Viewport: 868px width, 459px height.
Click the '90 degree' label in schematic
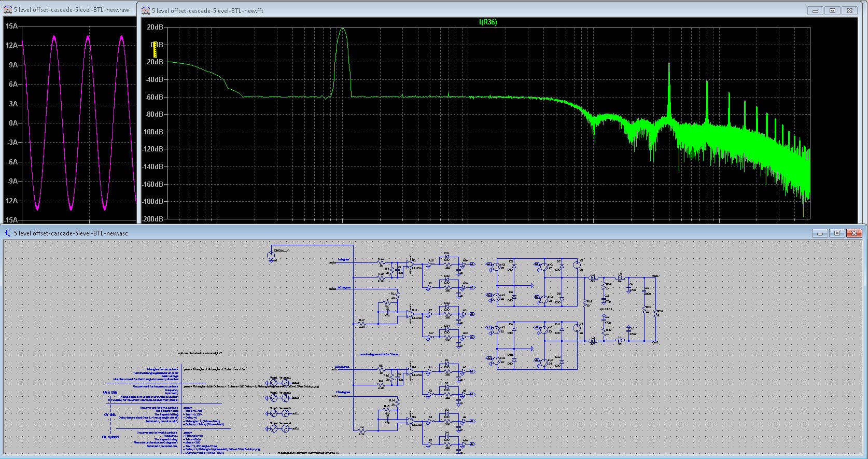344,287
